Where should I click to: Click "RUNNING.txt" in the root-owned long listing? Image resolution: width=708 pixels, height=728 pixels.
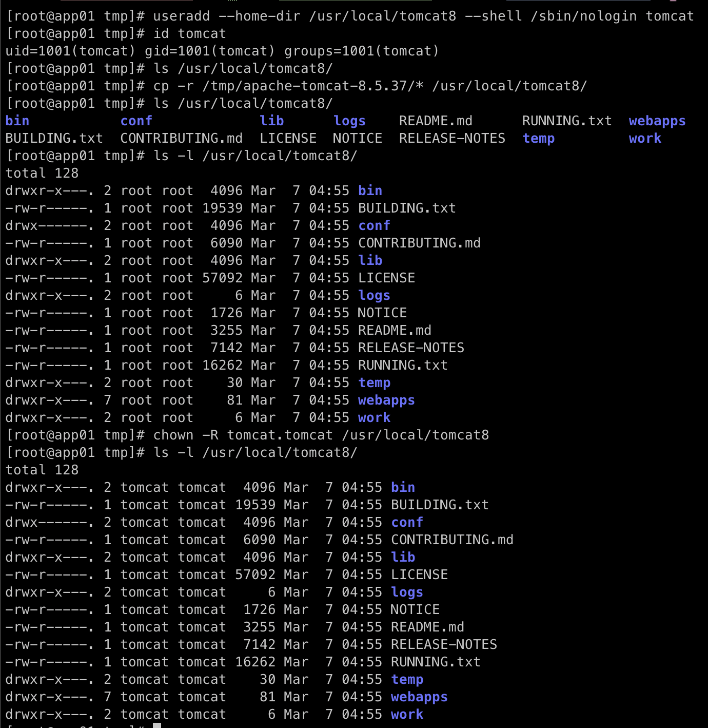pyautogui.click(x=403, y=366)
